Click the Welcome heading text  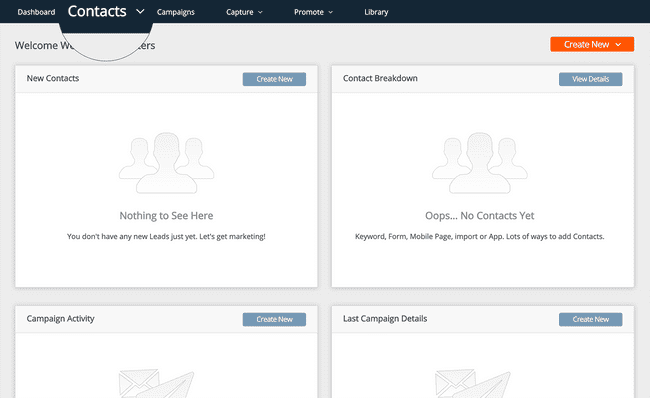point(85,46)
